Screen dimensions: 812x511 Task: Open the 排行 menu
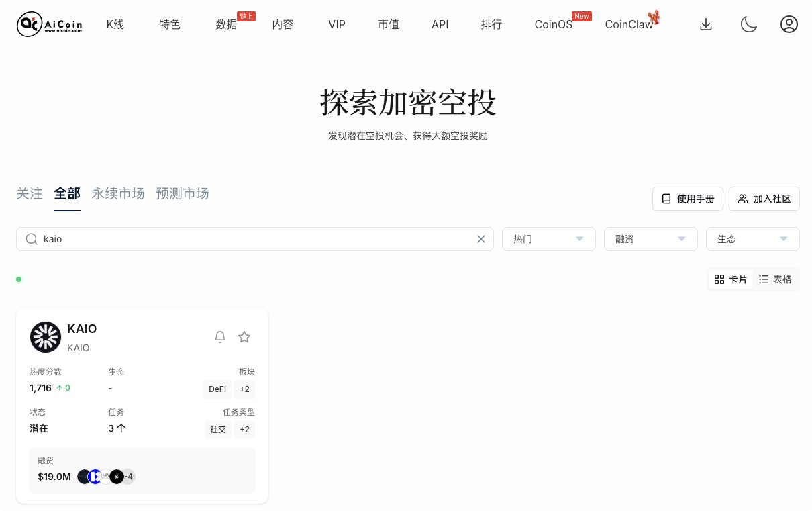click(x=492, y=25)
